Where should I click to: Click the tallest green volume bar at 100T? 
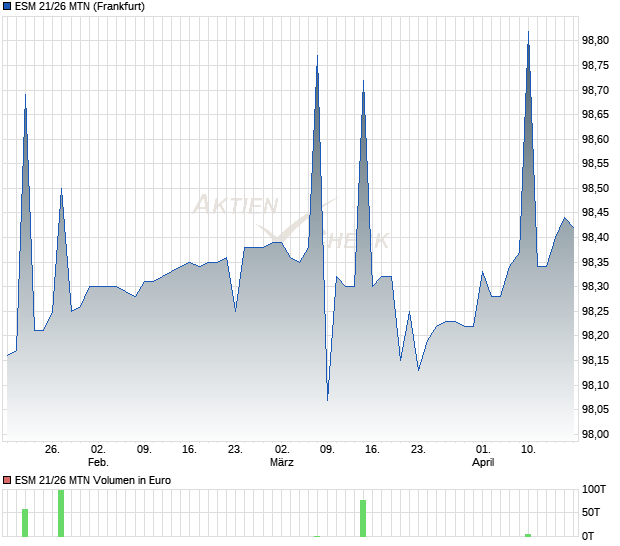pyautogui.click(x=61, y=513)
